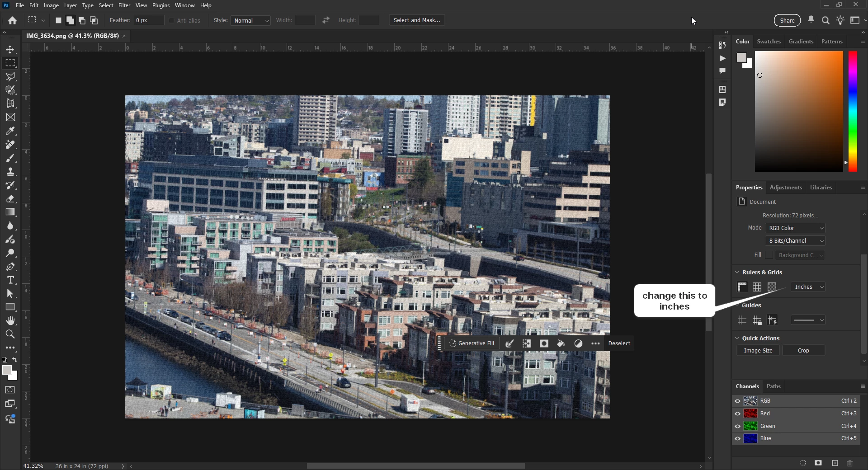868x470 pixels.
Task: Select the Clone Stamp tool
Action: (x=10, y=171)
